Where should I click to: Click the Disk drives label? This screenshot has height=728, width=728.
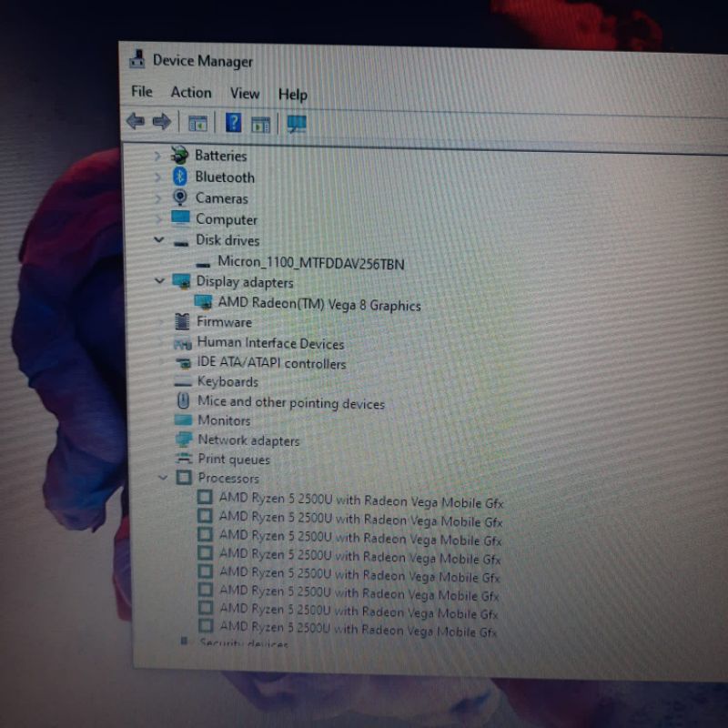tap(227, 240)
